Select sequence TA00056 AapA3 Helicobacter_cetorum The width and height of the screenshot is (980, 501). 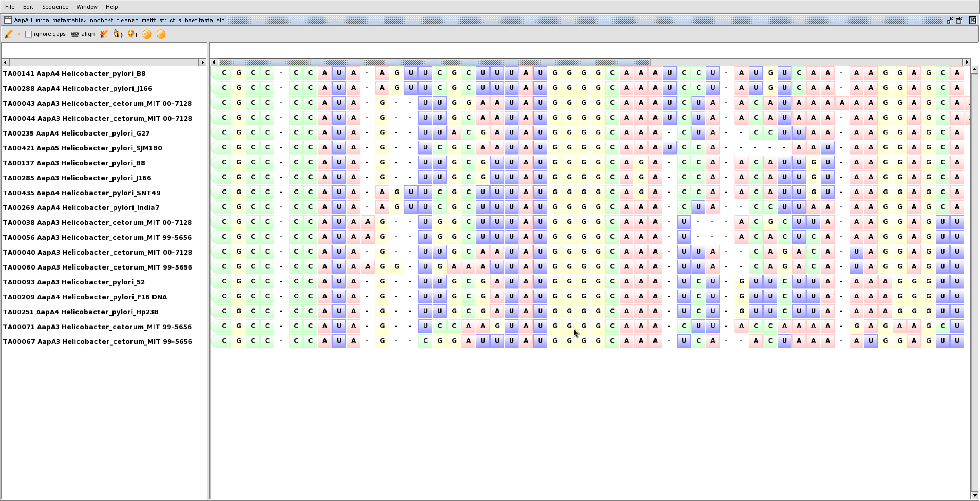pos(97,237)
